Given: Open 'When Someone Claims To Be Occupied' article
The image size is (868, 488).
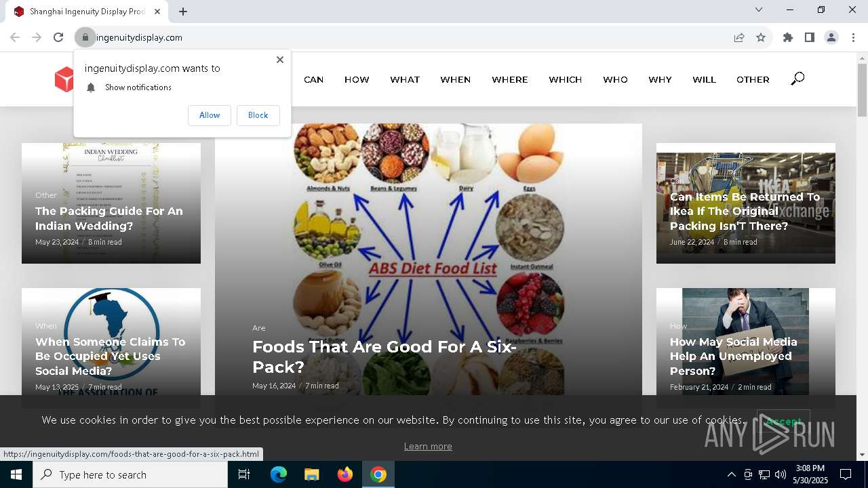Looking at the screenshot, I should pos(110,356).
